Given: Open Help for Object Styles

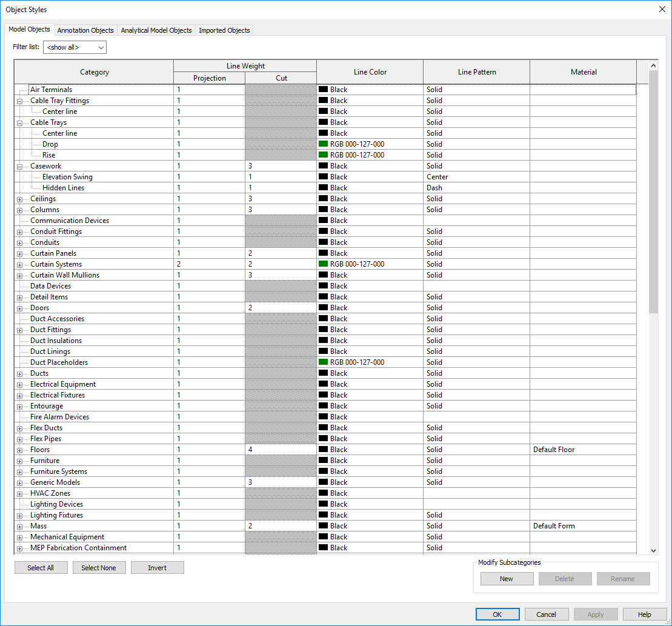Looking at the screenshot, I should click(x=644, y=614).
